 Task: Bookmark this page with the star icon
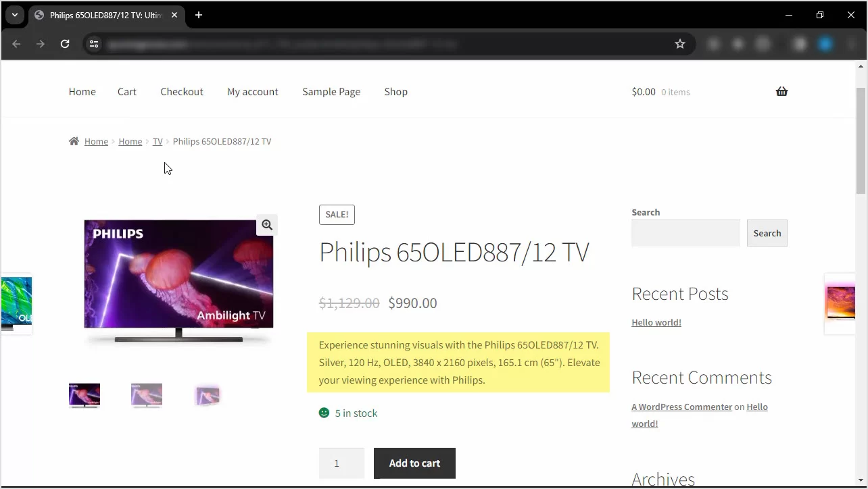[x=679, y=44]
